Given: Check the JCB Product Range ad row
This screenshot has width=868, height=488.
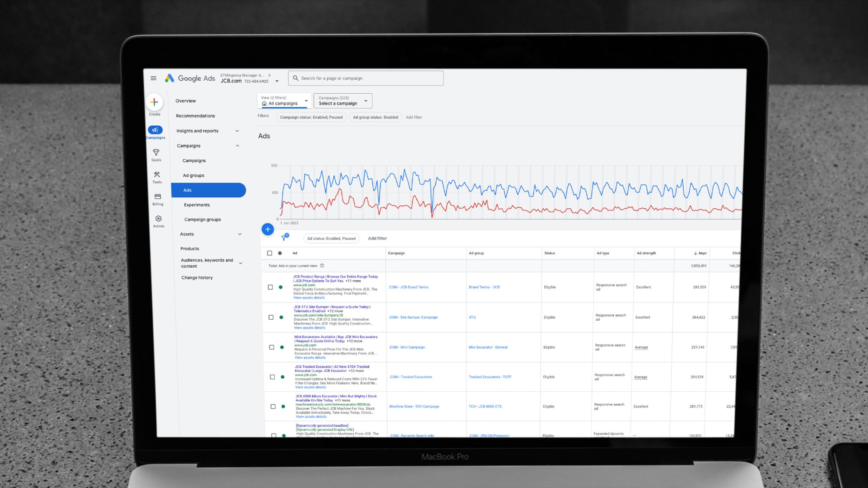Looking at the screenshot, I should (x=270, y=287).
